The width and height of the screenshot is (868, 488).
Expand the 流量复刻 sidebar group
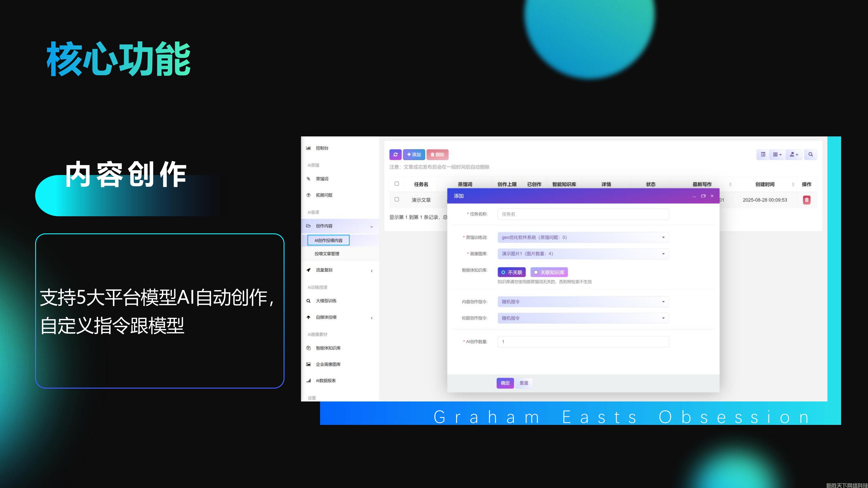click(x=340, y=270)
